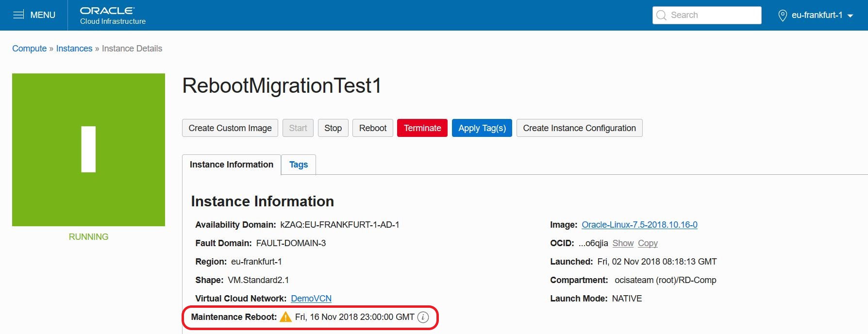Click Create Instance Configuration button
Viewport: 868px width, 334px height.
[579, 128]
